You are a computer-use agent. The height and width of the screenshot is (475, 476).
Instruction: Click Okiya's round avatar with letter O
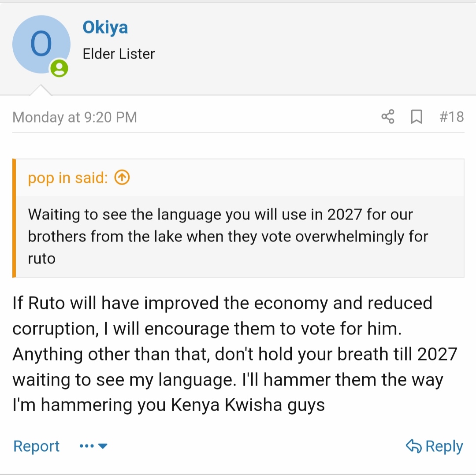pos(41,45)
